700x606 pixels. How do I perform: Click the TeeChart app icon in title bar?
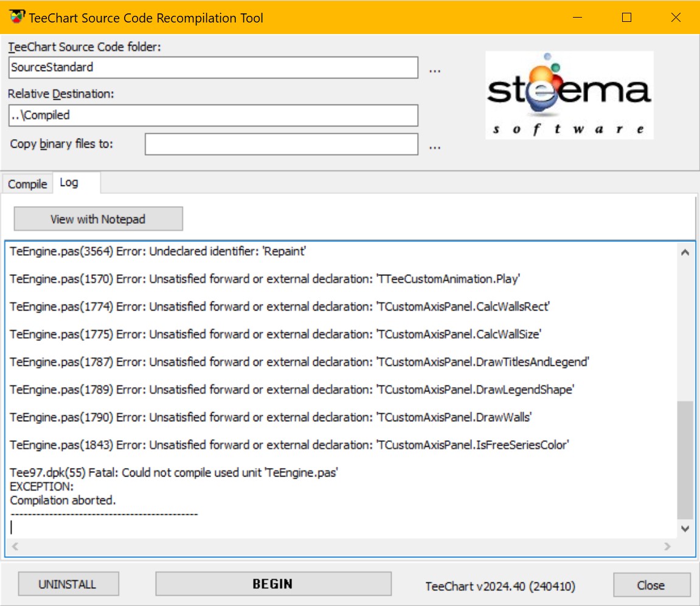coord(17,17)
